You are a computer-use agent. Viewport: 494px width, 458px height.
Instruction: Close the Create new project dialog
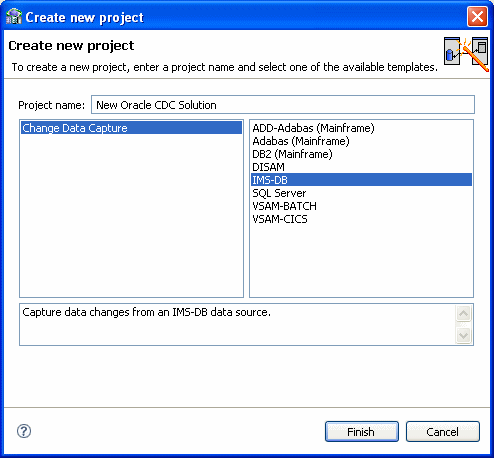(477, 16)
